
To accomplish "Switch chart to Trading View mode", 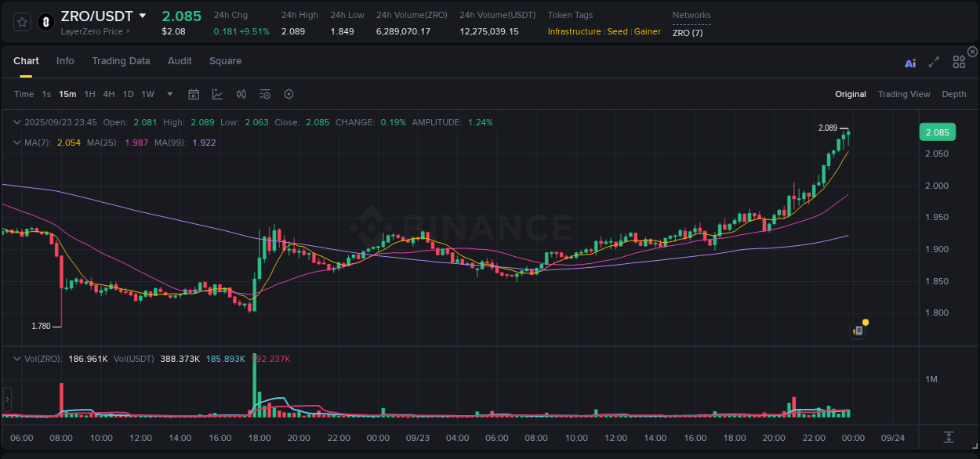I will tap(904, 93).
